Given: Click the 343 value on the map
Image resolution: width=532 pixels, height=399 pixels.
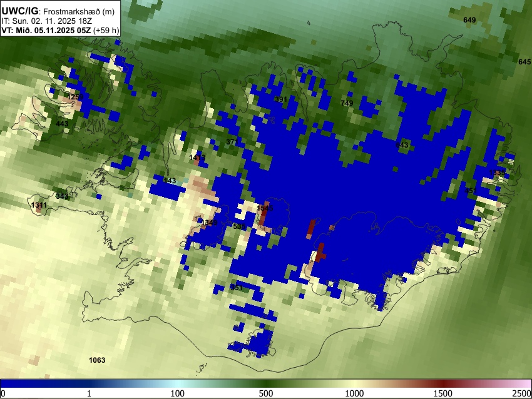Looking at the screenshot, I should pyautogui.click(x=62, y=196).
